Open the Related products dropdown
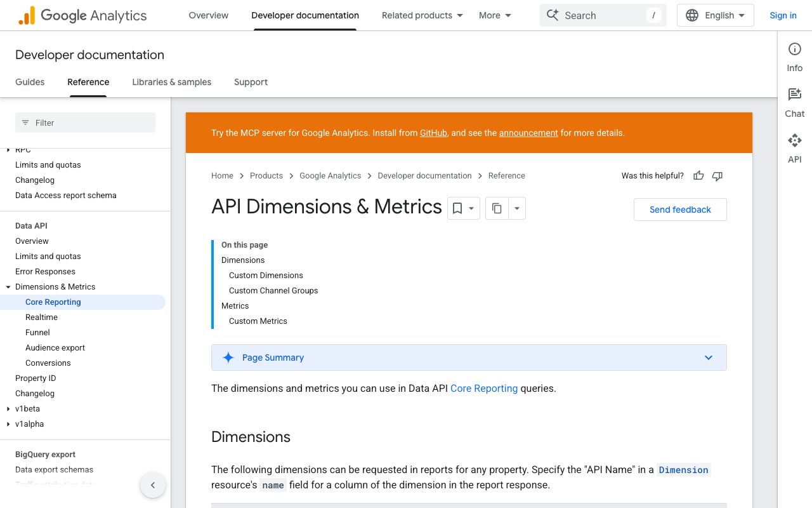Image resolution: width=812 pixels, height=508 pixels. pyautogui.click(x=422, y=15)
